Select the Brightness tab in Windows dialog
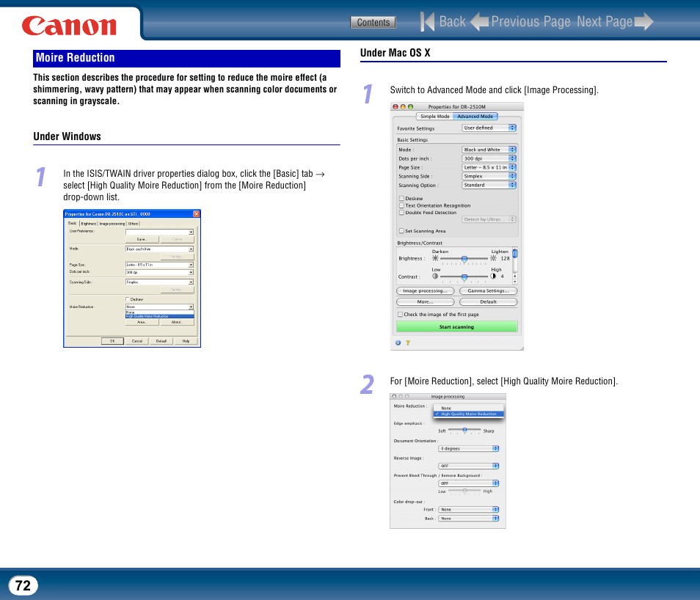 coord(88,224)
